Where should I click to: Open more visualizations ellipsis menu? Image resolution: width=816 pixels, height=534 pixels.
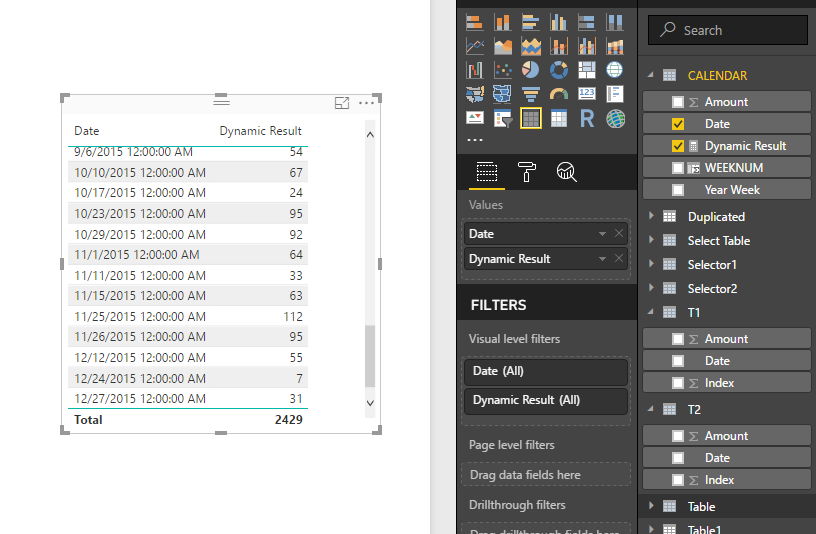[475, 140]
